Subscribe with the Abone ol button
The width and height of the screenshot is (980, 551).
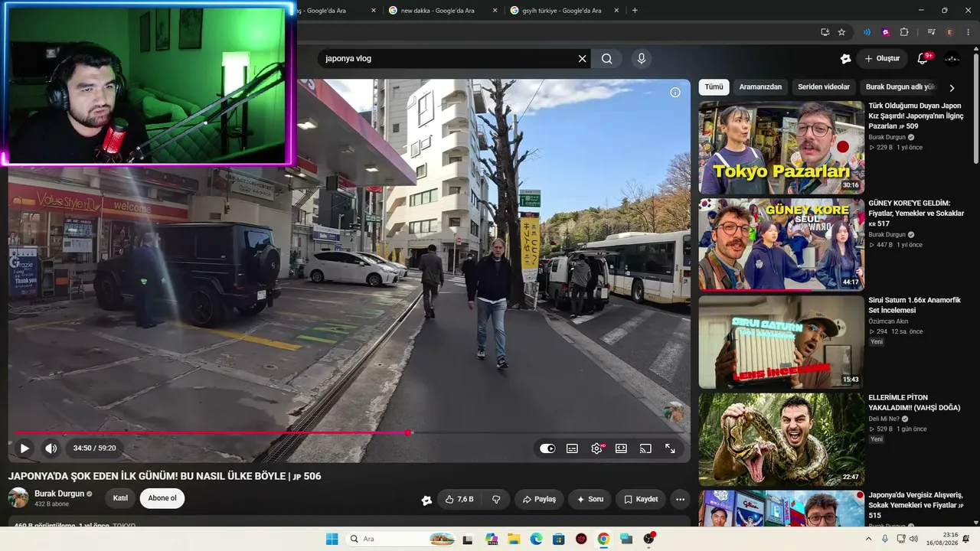click(x=162, y=498)
